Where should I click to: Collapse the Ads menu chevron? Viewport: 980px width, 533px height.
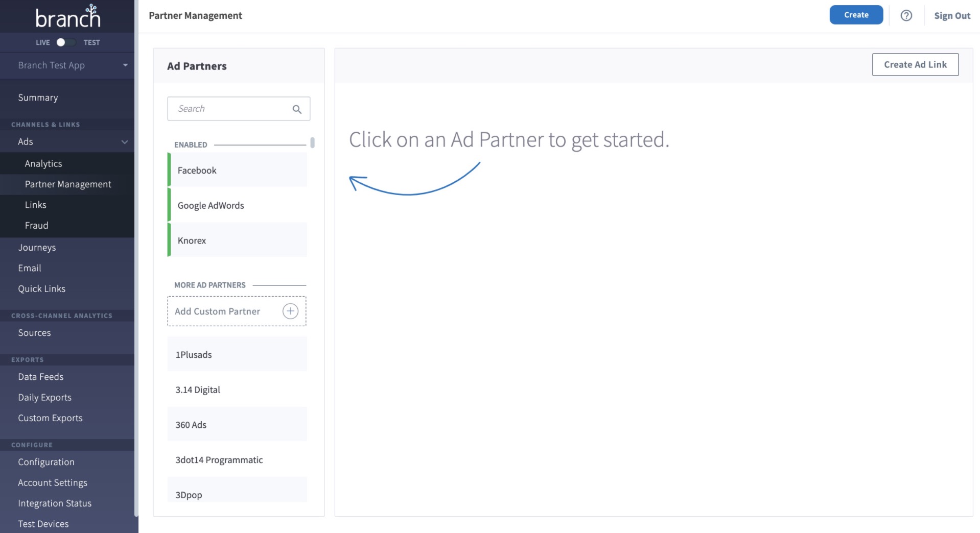(x=124, y=142)
